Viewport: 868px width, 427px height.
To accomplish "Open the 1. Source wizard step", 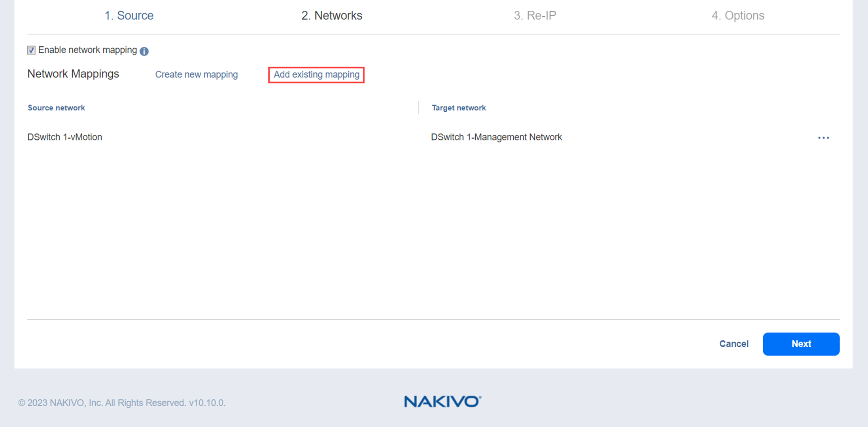I will tap(129, 15).
